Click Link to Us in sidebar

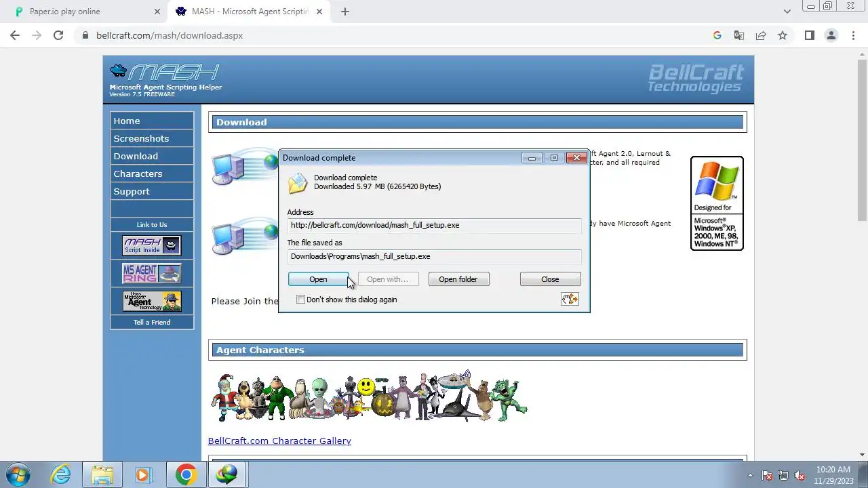click(x=152, y=224)
